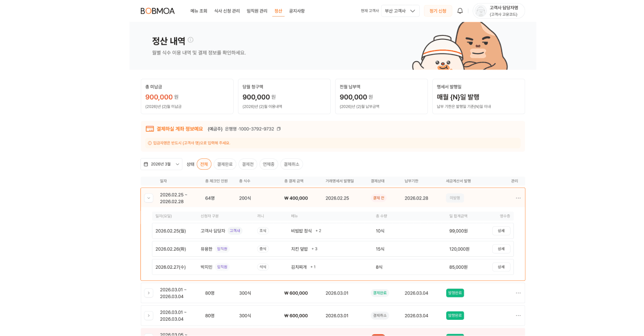
Task: Open 식사 신청 관리 menu
Action: [x=227, y=11]
